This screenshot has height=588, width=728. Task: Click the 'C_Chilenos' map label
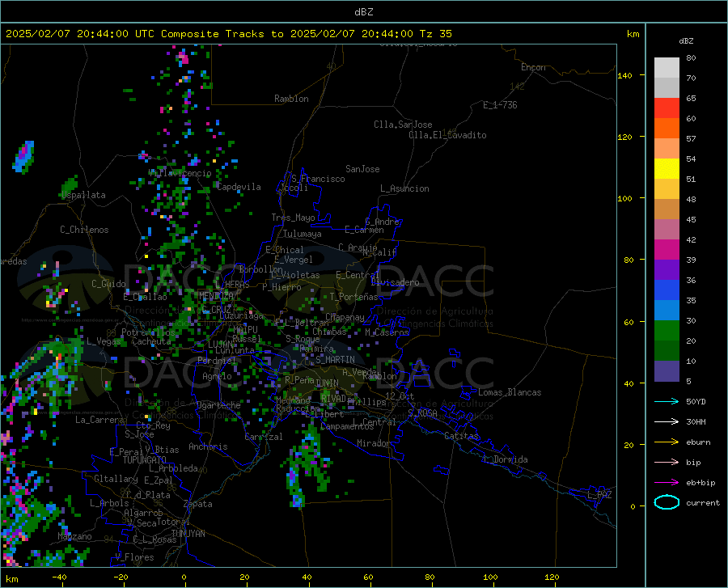84,230
